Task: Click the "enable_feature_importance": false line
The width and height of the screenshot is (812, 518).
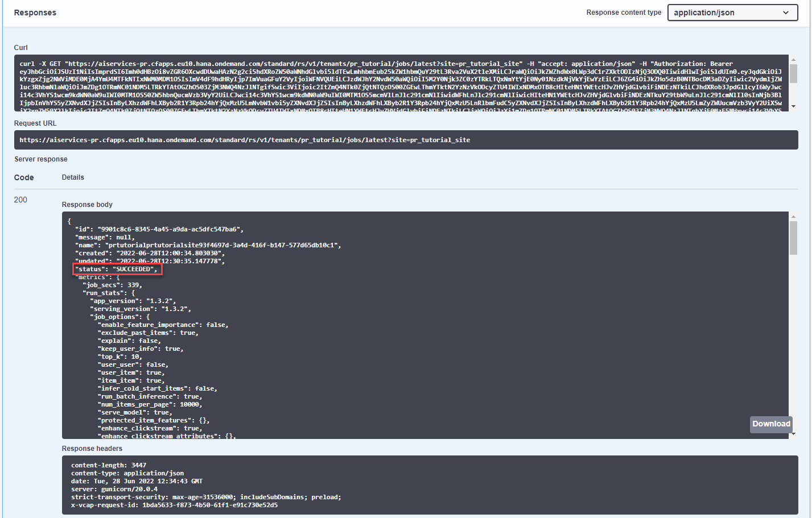Action: click(x=163, y=325)
